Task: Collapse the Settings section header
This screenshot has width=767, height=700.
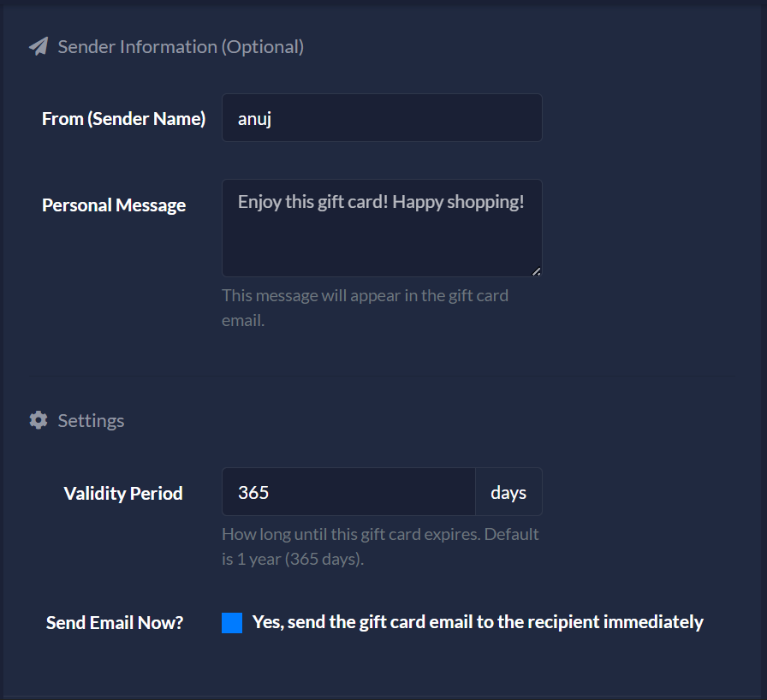Action: point(91,420)
